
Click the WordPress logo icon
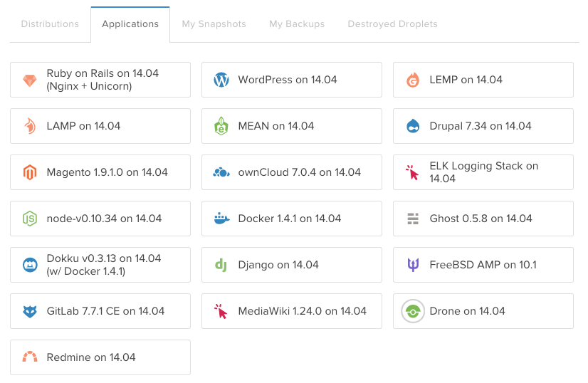click(221, 80)
